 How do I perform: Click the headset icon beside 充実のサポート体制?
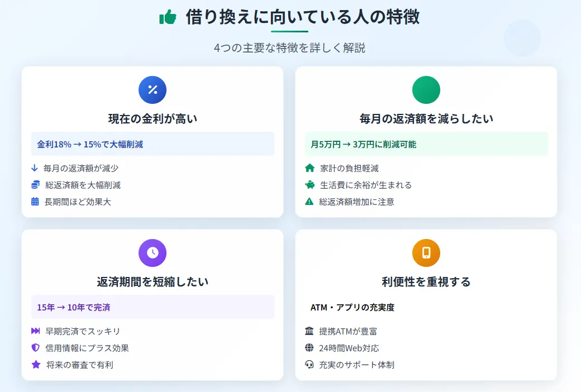(x=309, y=365)
